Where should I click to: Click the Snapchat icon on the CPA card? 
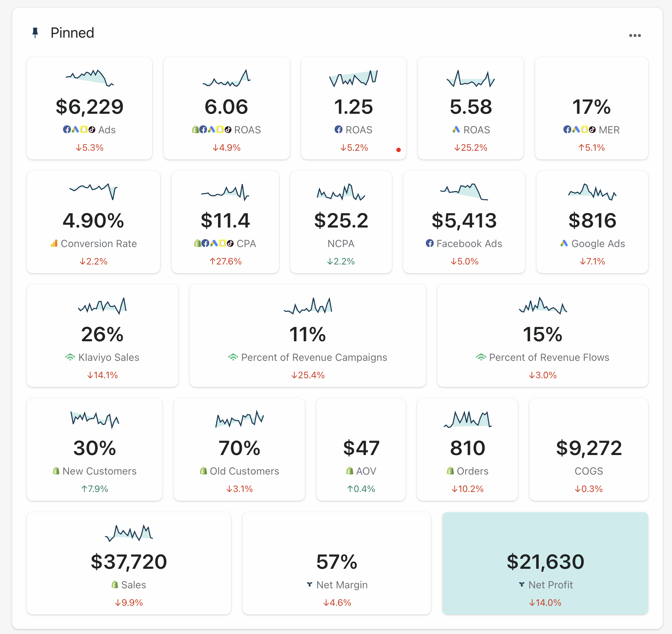[222, 243]
